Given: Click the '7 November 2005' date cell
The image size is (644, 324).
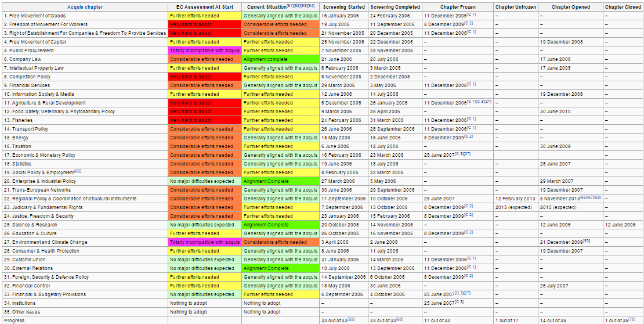Looking at the screenshot, I should coord(343,51).
